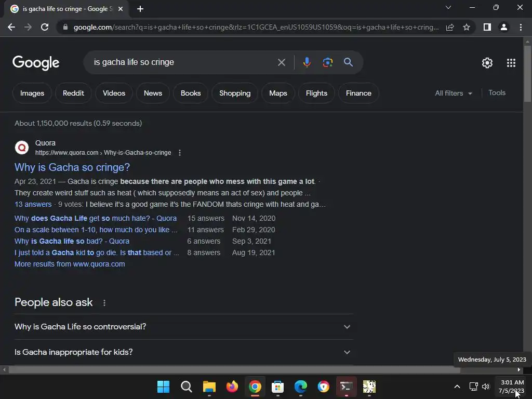Click the search query input box
The image size is (532, 399).
[183, 62]
